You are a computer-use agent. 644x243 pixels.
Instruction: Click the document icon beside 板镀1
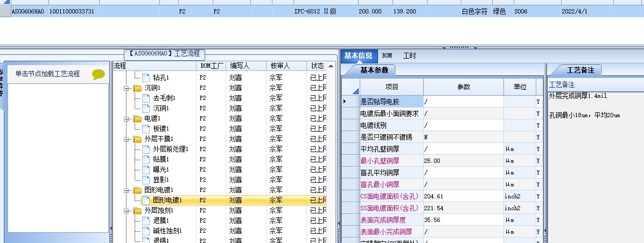(146, 128)
